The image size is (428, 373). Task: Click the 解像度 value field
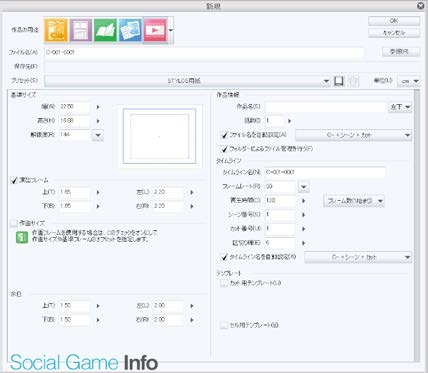click(x=75, y=135)
